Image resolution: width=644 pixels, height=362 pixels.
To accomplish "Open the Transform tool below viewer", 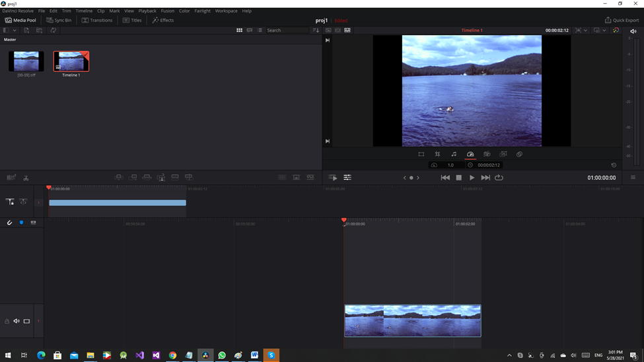I will (421, 154).
